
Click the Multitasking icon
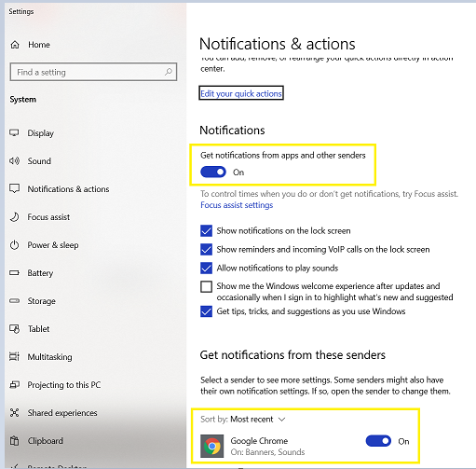14,356
